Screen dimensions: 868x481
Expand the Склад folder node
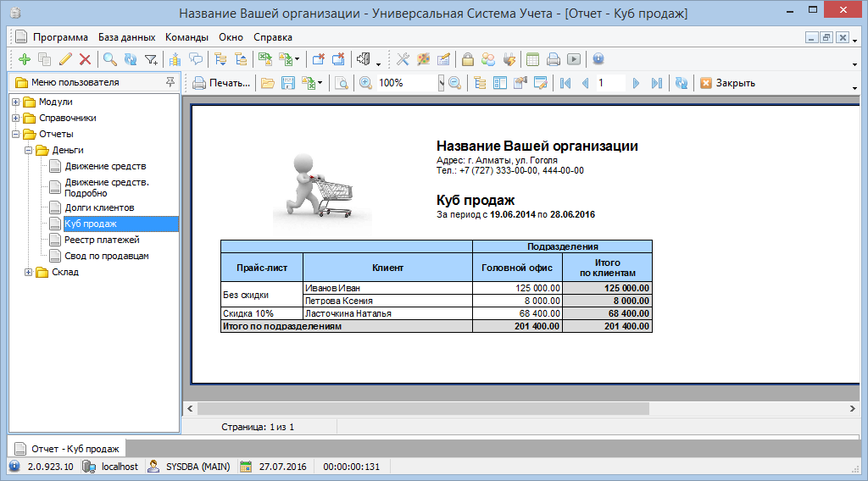click(29, 272)
